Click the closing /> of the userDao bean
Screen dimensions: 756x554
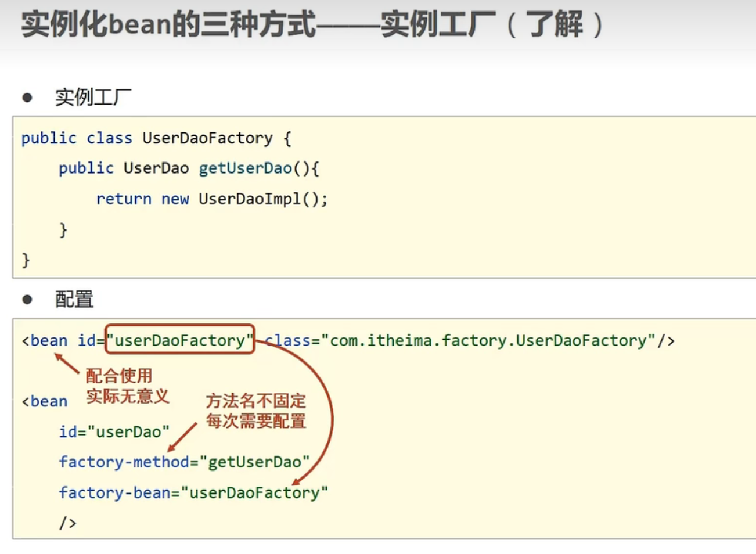click(69, 523)
